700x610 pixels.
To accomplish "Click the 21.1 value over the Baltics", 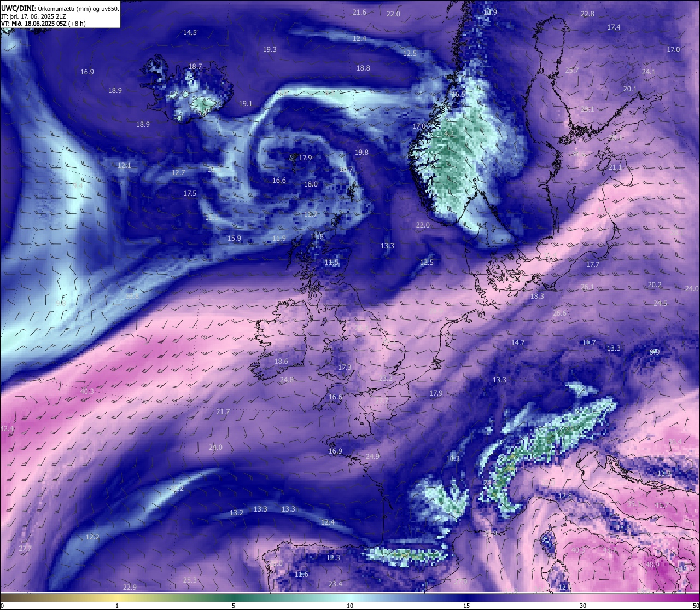I will pos(615,167).
